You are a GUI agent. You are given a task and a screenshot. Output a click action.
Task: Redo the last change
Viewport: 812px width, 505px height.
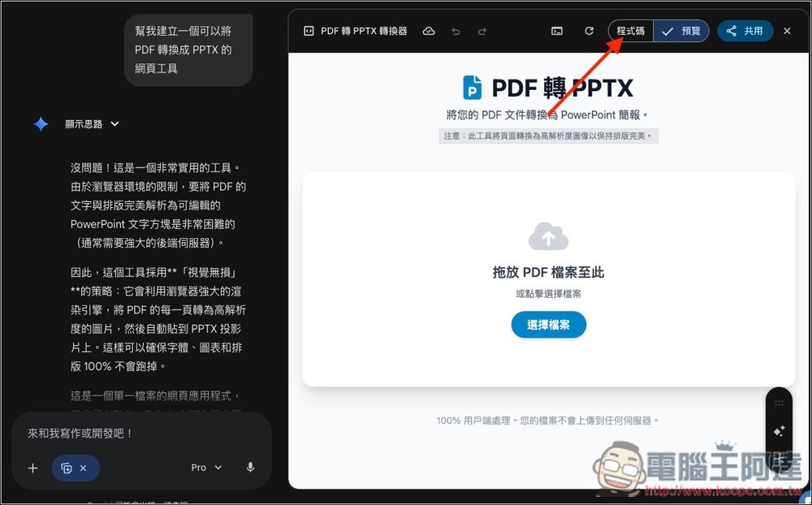tap(482, 31)
